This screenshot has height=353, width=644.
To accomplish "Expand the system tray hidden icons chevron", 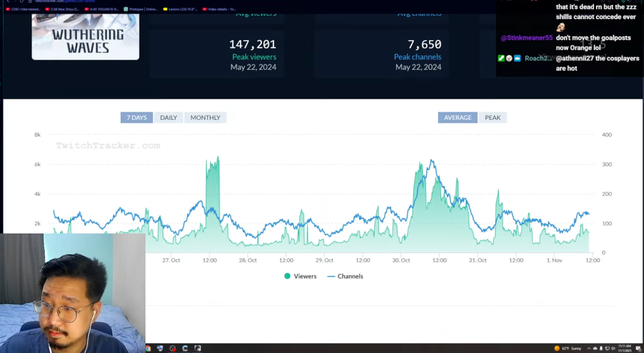I will click(x=589, y=349).
